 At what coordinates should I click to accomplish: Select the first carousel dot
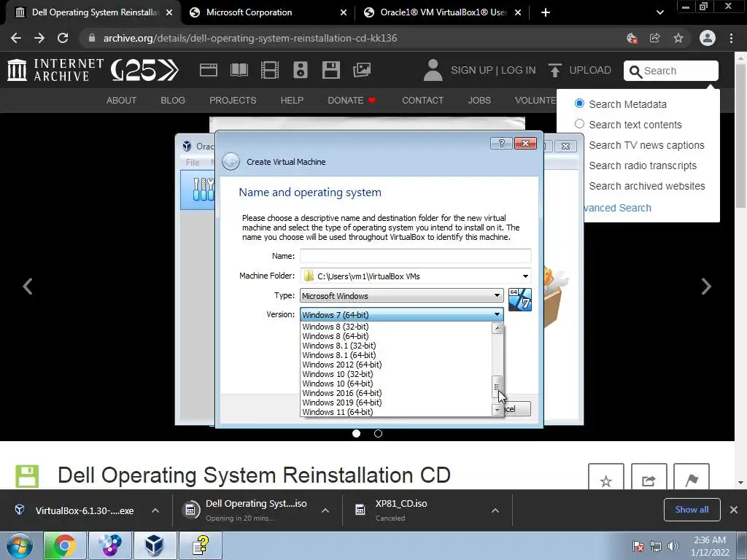coord(356,433)
